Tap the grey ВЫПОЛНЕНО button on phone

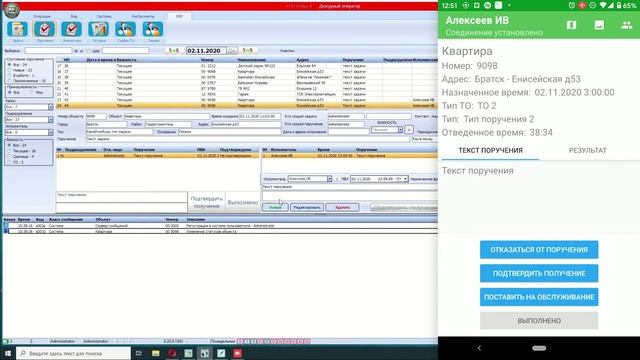[x=539, y=320]
